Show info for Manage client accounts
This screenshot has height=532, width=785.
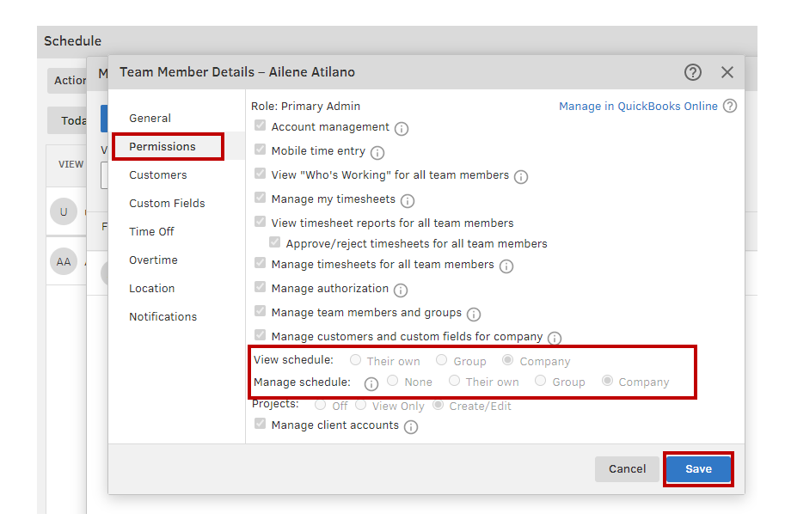tap(410, 427)
